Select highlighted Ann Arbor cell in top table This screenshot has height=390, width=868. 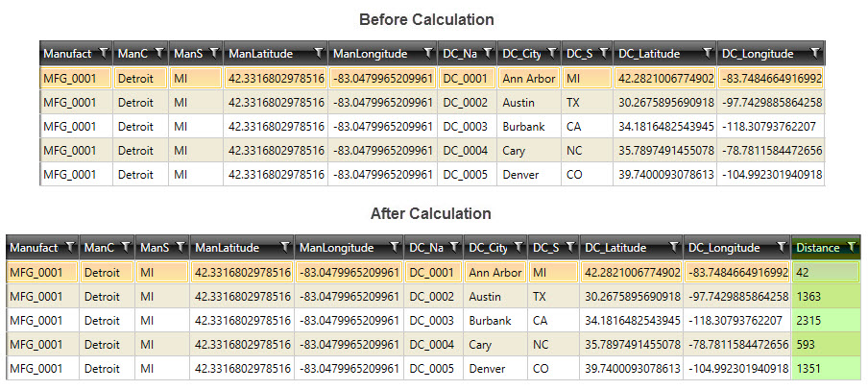point(529,79)
